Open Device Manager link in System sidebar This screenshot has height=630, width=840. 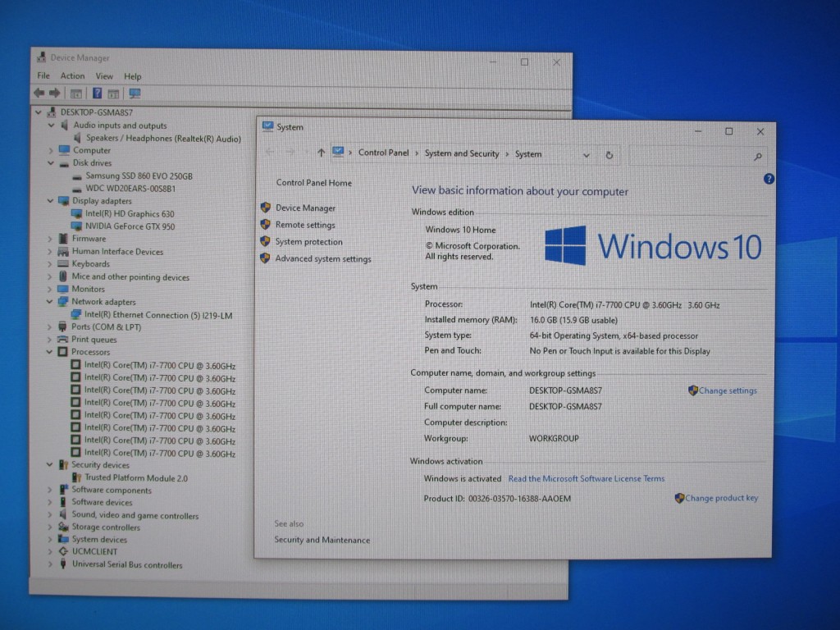305,208
